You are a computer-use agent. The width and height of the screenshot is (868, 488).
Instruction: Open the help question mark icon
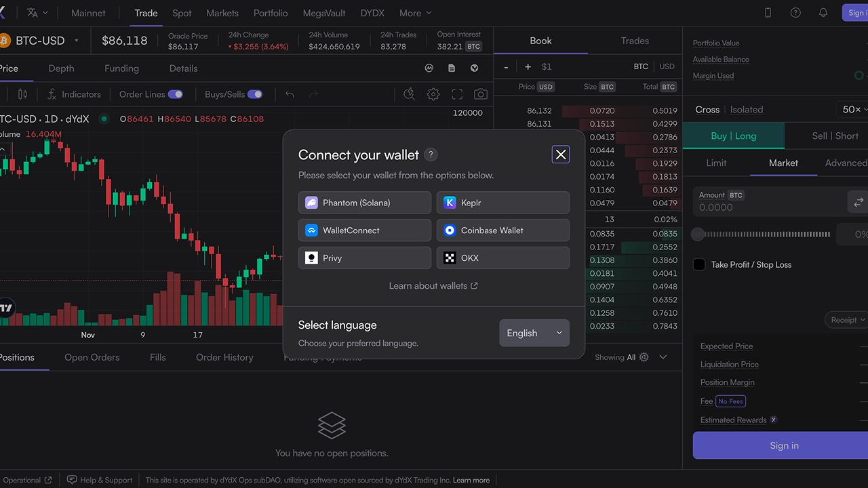coord(795,13)
